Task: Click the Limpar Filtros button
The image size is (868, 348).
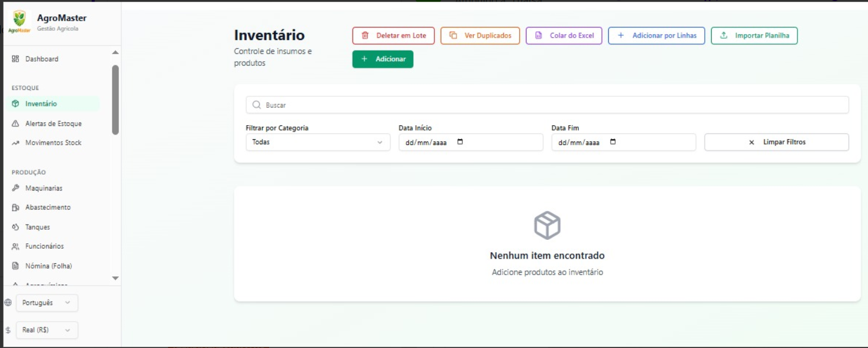Action: tap(776, 142)
